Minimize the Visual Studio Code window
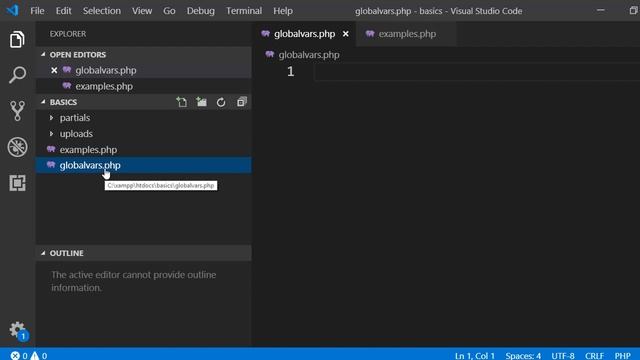Image resolution: width=640 pixels, height=360 pixels. click(600, 10)
